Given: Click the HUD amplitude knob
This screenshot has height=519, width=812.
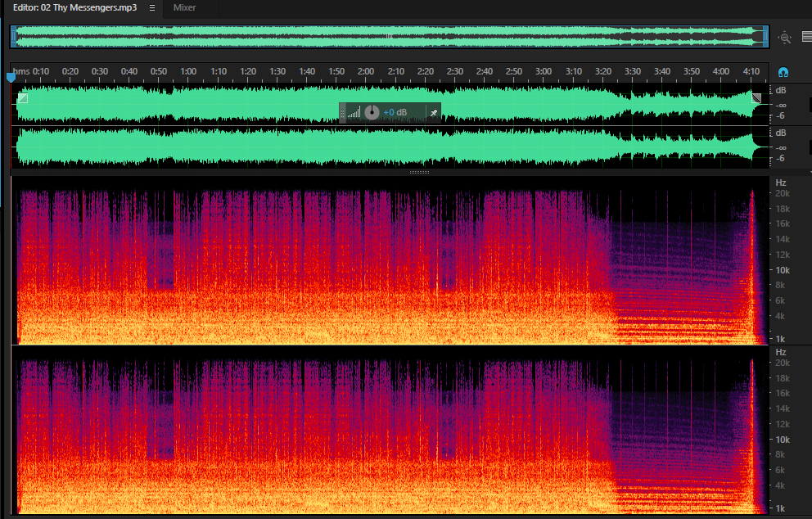Looking at the screenshot, I should (372, 112).
